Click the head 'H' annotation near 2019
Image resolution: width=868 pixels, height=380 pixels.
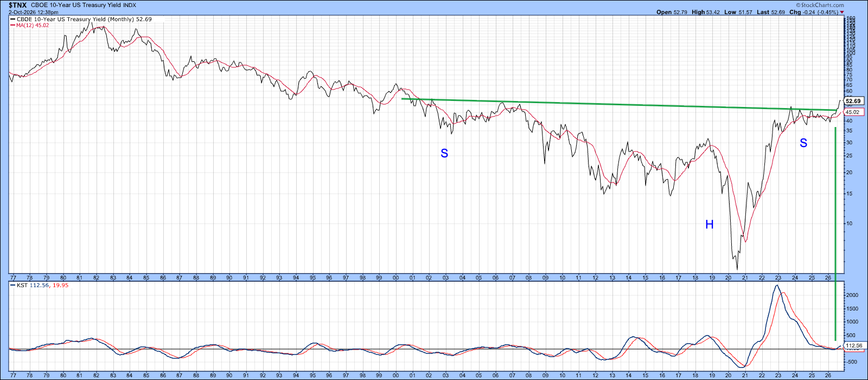click(x=710, y=225)
